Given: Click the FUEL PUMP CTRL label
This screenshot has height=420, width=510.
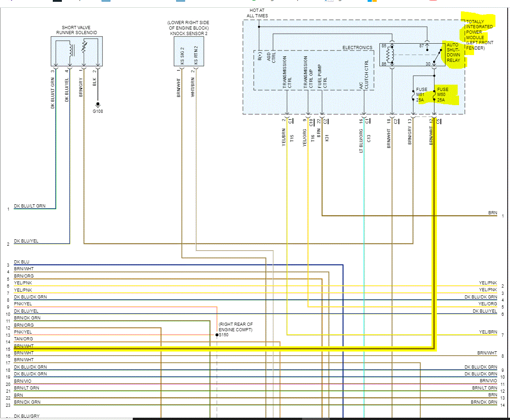Looking at the screenshot, I should coord(322,76).
